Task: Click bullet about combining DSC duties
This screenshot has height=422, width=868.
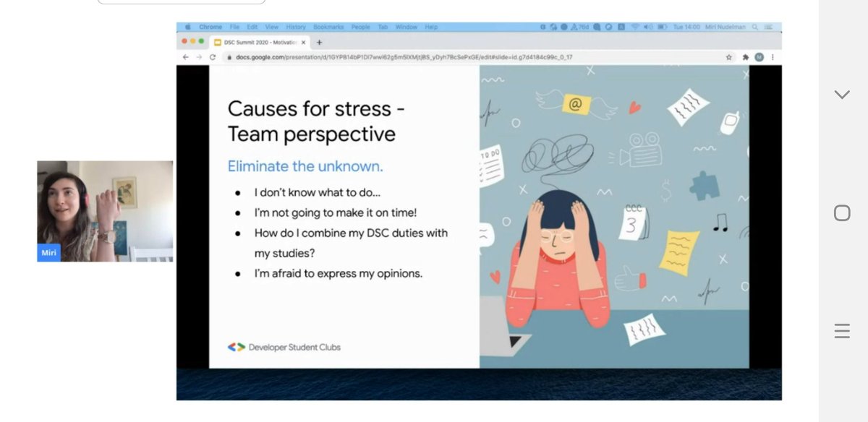Action: (x=351, y=244)
